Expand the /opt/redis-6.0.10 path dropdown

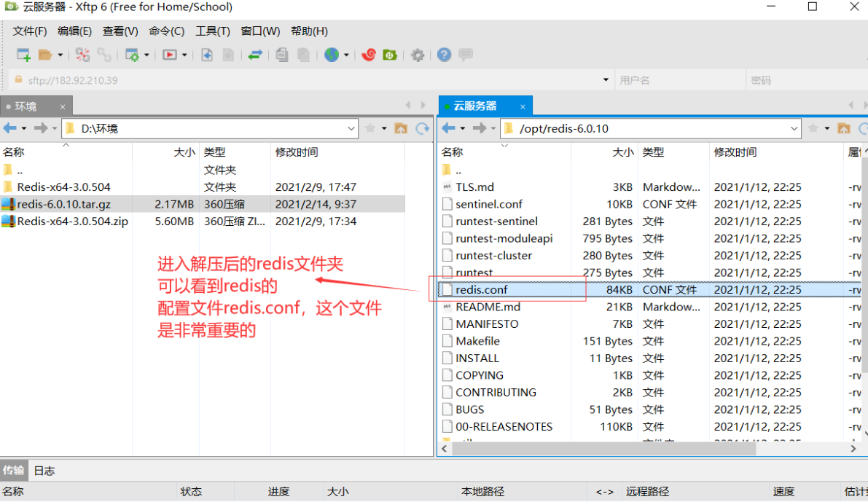794,128
